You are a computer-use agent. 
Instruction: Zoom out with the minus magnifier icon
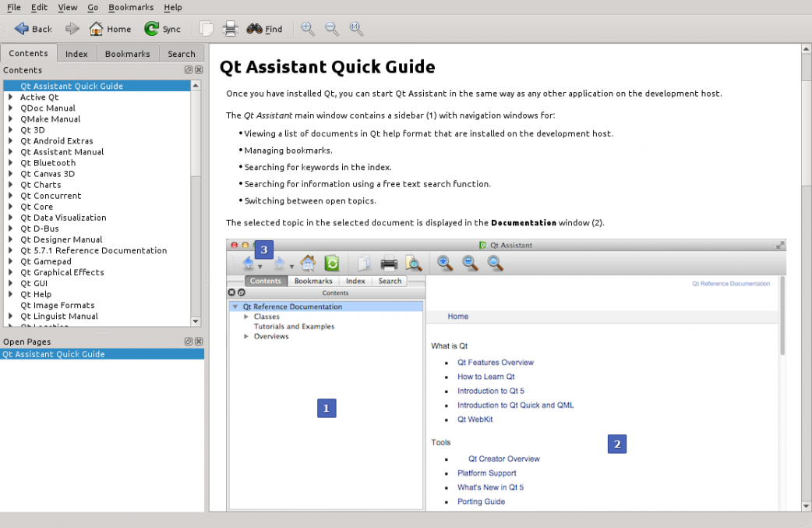(x=332, y=29)
